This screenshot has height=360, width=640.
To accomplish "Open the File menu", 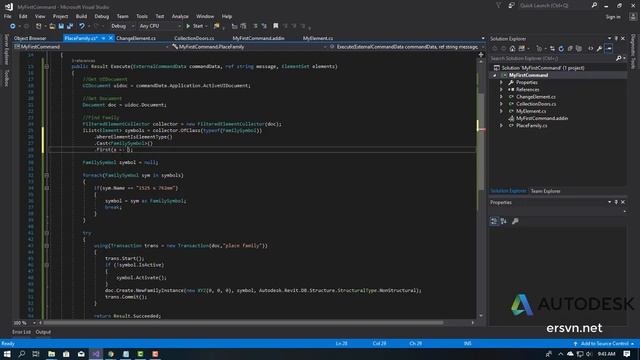I will 7,16.
